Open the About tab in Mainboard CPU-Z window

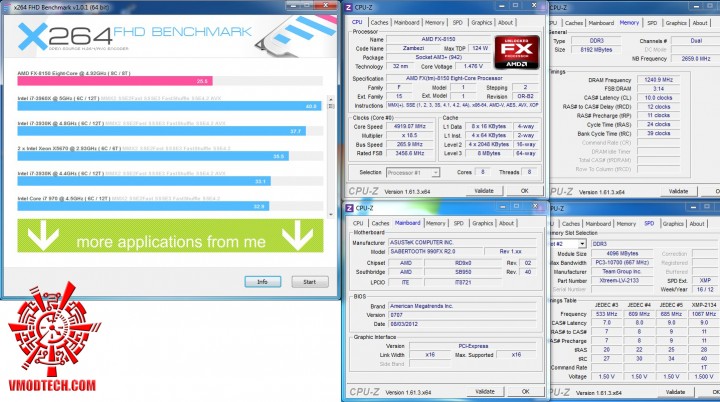coord(506,223)
